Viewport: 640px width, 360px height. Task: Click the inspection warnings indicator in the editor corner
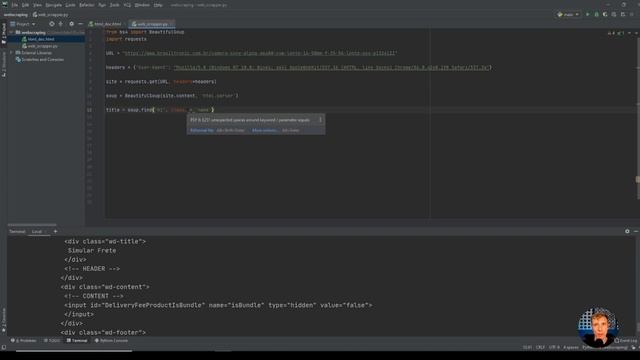click(616, 33)
